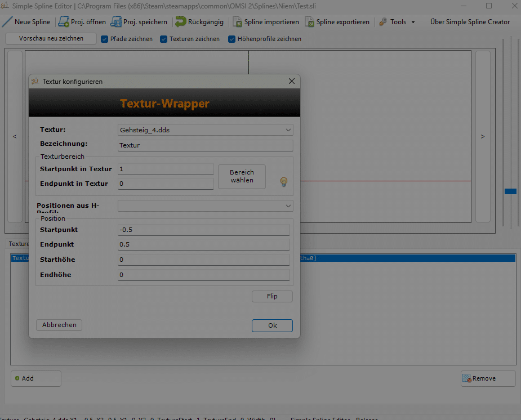Toggle Höhenprofile zeichnen checkbox

pyautogui.click(x=231, y=39)
